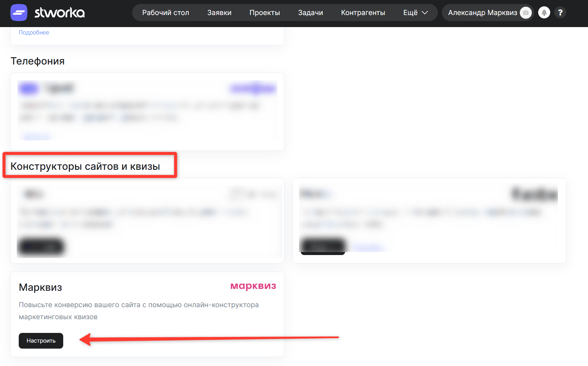This screenshot has height=366, width=588.
Task: Click the Марквиз pink logo
Action: [253, 286]
